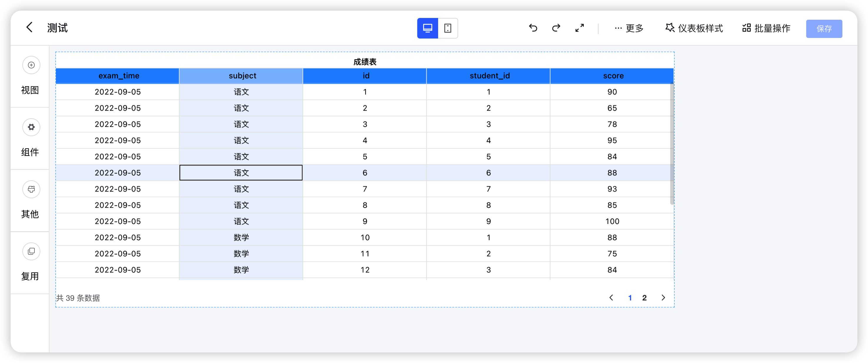The height and width of the screenshot is (363, 868).
Task: Open the 组件 gear icon
Action: (31, 127)
